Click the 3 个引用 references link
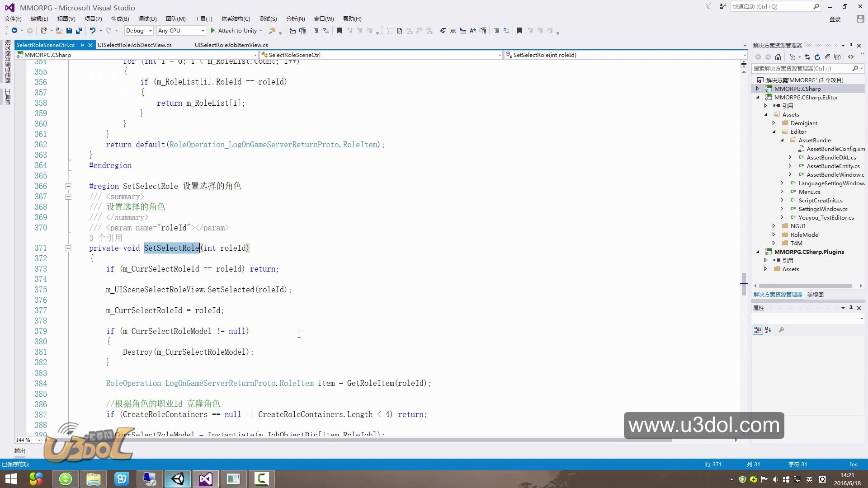 click(x=106, y=238)
